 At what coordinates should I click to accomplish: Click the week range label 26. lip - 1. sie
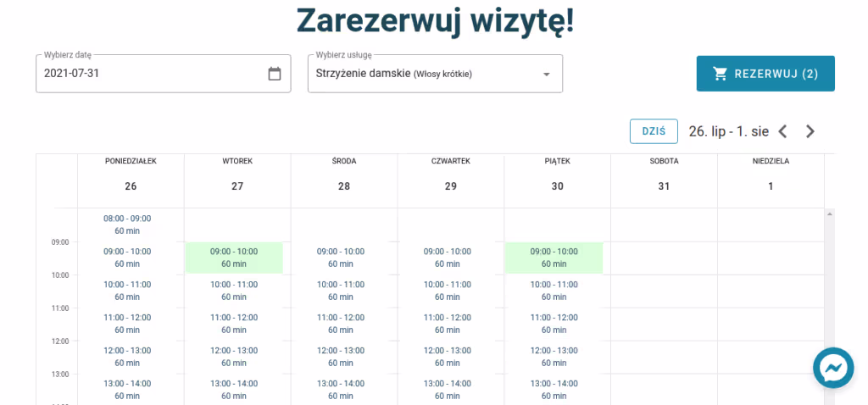[728, 131]
